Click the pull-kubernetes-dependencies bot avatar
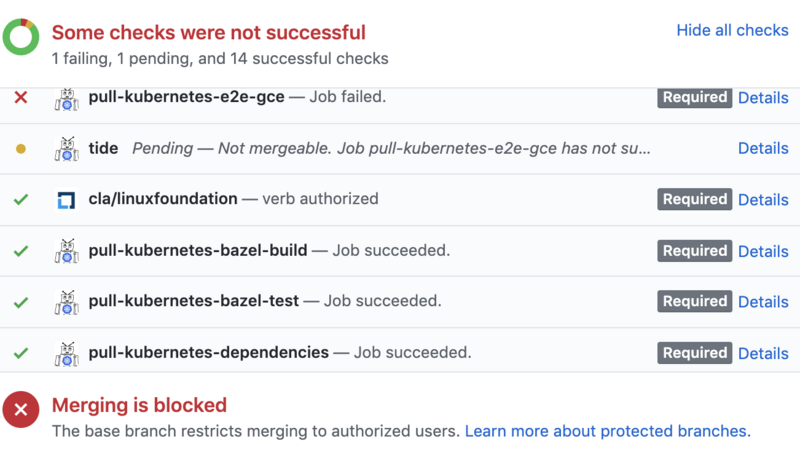Viewport: 800px width, 455px height. [66, 353]
